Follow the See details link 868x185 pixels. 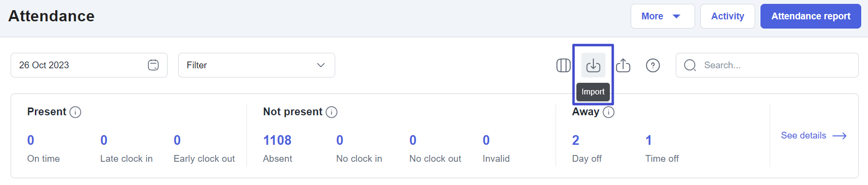[x=814, y=136]
